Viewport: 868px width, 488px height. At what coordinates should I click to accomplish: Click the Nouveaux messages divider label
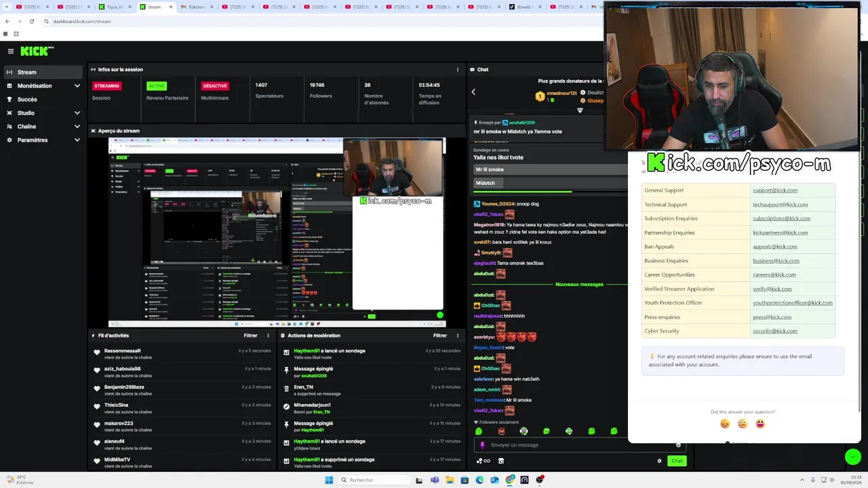tap(579, 284)
